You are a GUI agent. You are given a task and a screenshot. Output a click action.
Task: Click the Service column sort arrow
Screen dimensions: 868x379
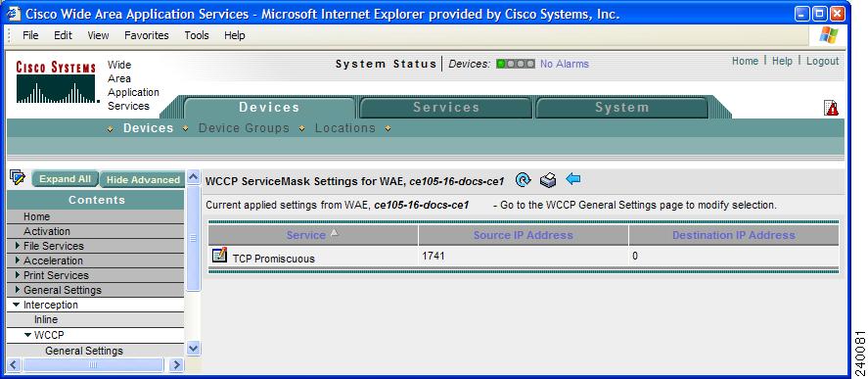[x=334, y=233]
